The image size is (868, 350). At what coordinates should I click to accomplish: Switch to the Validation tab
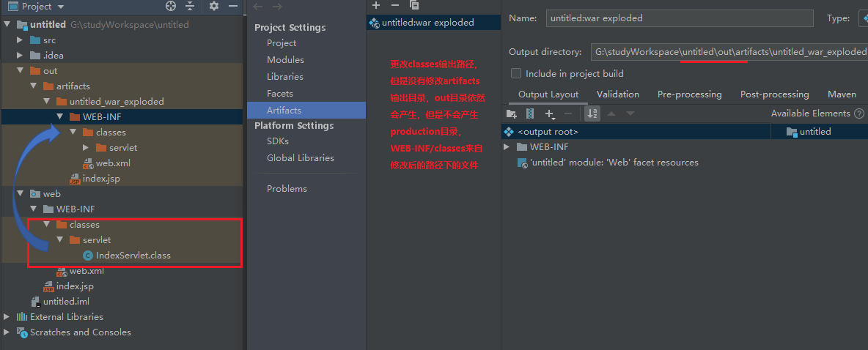click(x=618, y=94)
